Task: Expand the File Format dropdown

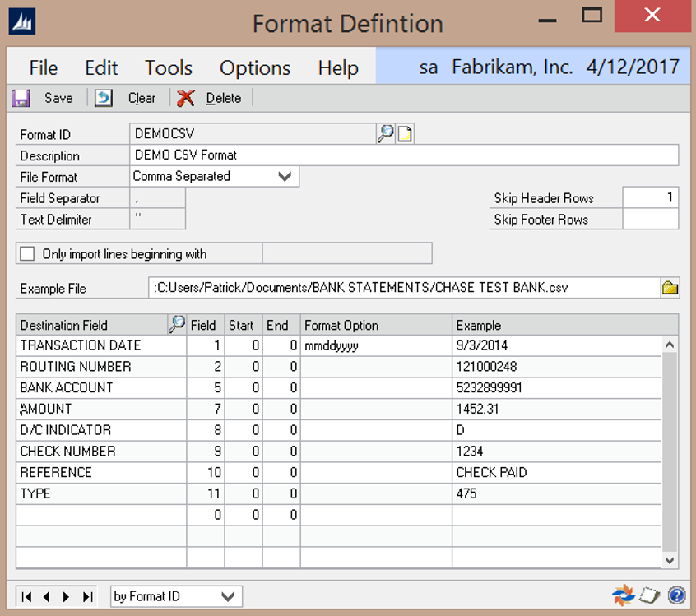Action: point(285,176)
